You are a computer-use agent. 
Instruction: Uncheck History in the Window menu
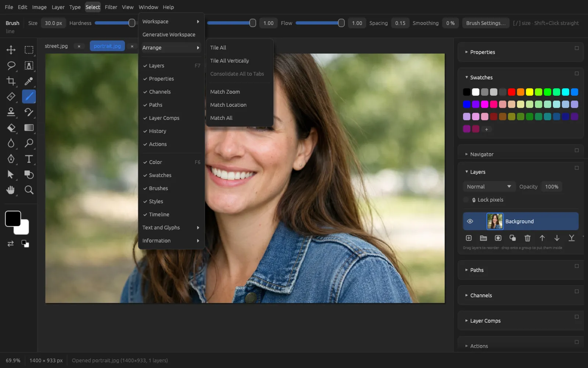[x=171, y=131]
